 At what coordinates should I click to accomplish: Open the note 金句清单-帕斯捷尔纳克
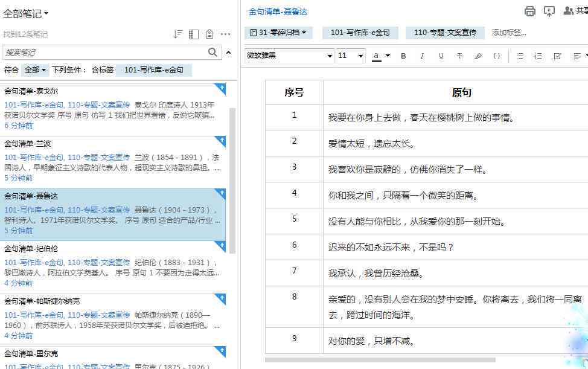[x=112, y=319]
